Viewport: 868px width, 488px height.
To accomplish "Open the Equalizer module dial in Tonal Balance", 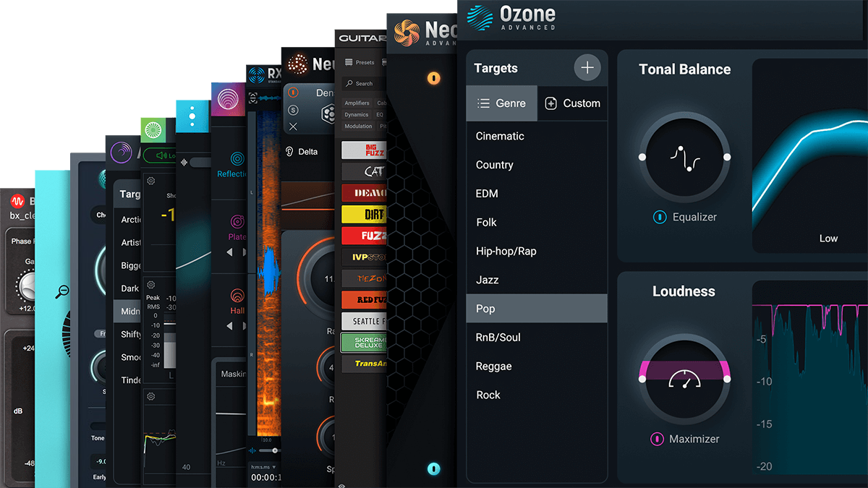I will [684, 157].
